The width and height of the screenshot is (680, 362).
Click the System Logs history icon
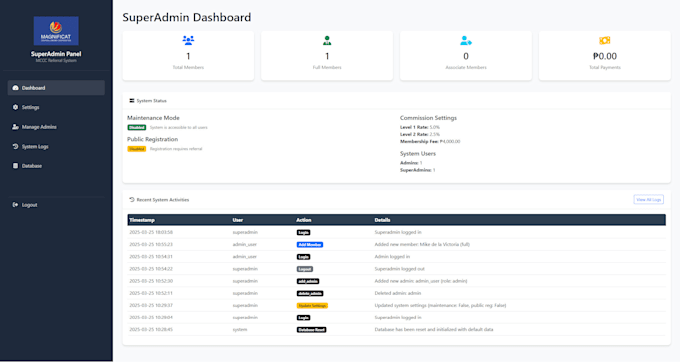click(16, 147)
